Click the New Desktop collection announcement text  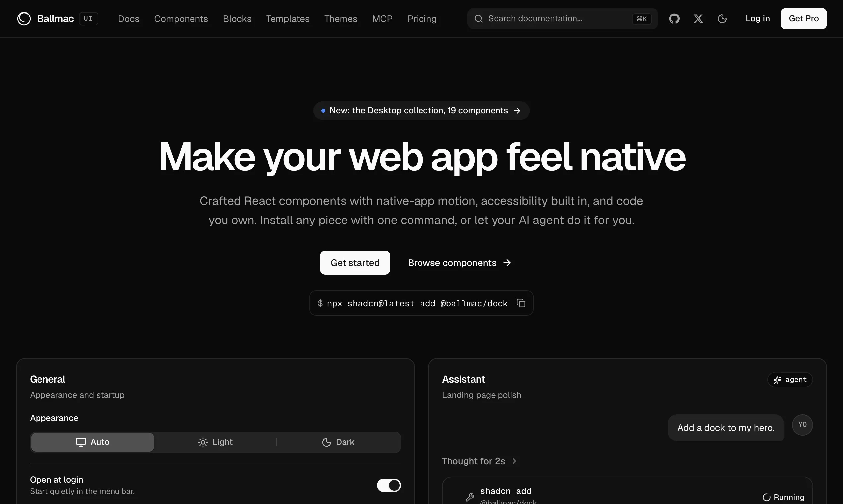tap(419, 111)
